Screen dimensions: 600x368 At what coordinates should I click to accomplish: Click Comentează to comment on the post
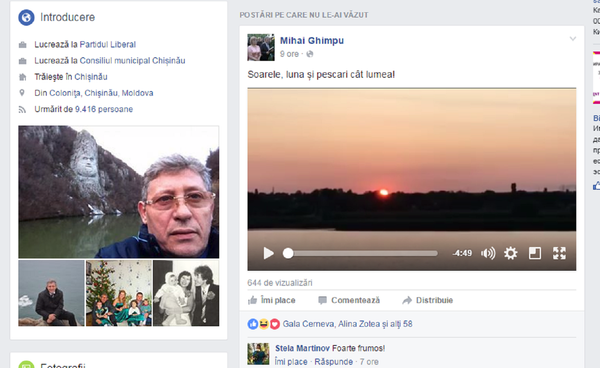(x=349, y=300)
